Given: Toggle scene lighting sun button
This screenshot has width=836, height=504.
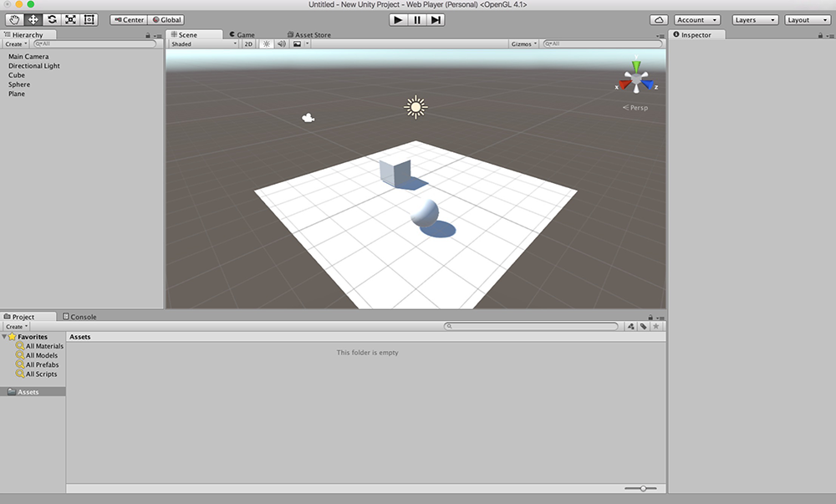Looking at the screenshot, I should pyautogui.click(x=266, y=43).
